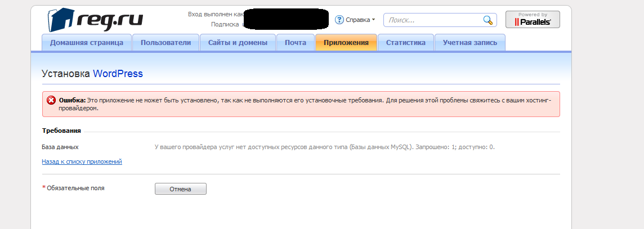Image resolution: width=644 pixels, height=229 pixels.
Task: Click the Вход выполнен как label
Action: coord(216,15)
